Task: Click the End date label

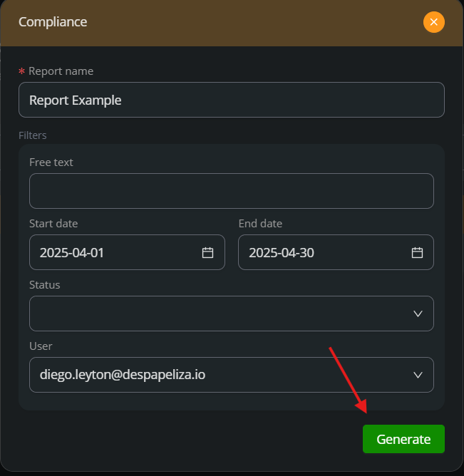Action: 260,224
